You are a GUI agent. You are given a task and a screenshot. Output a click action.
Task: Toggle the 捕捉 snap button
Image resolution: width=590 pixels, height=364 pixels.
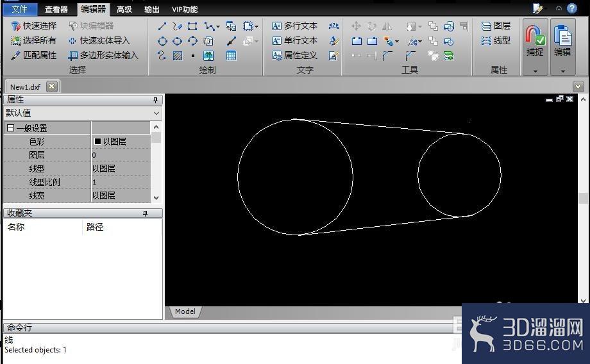(x=535, y=40)
